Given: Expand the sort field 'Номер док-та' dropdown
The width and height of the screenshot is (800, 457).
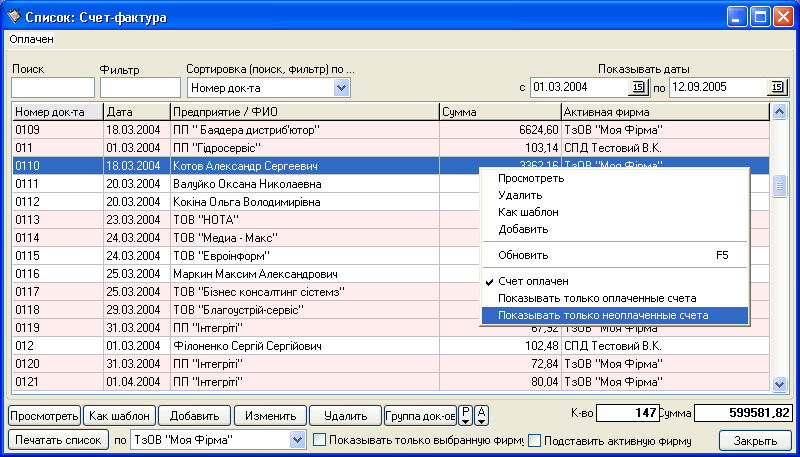Looking at the screenshot, I should click(x=342, y=88).
